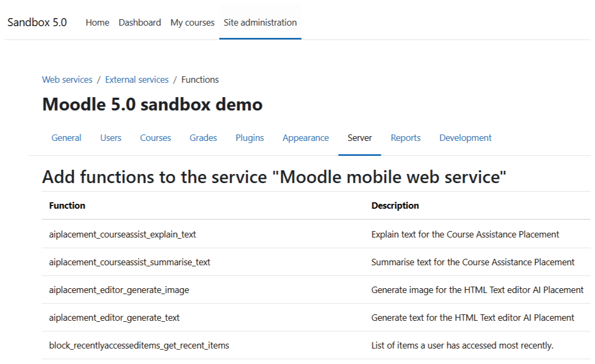Open the Courses admin tab
Image resolution: width=595 pixels, height=364 pixels.
click(x=155, y=138)
